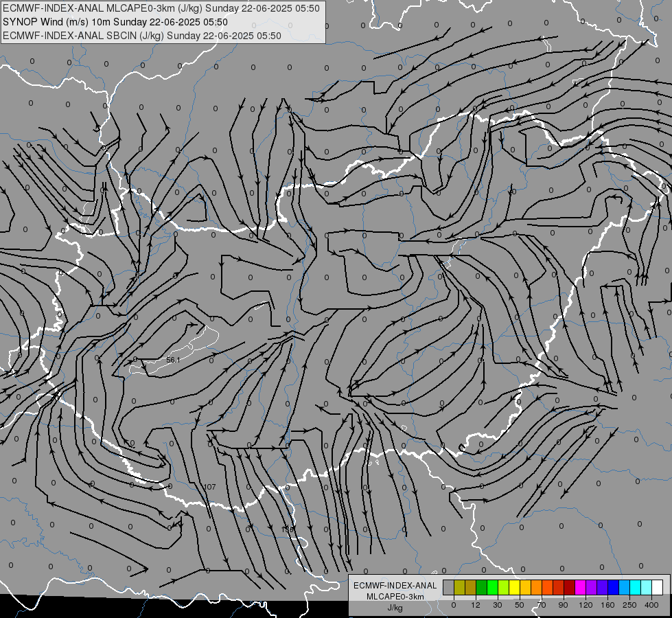Click the legend scale value '50'
This screenshot has height=618, width=672.
pos(520,605)
